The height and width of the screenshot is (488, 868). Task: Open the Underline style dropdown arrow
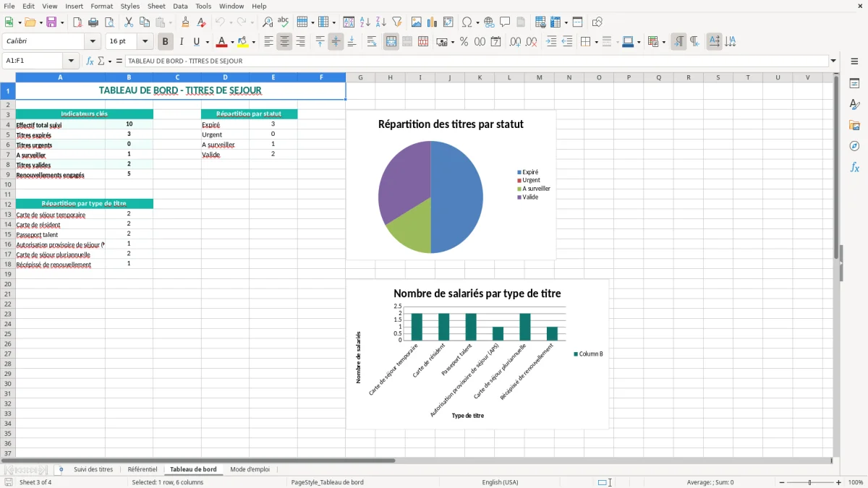(x=207, y=42)
